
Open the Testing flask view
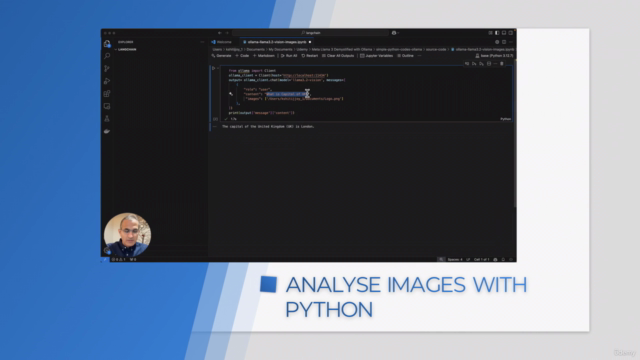(107, 119)
